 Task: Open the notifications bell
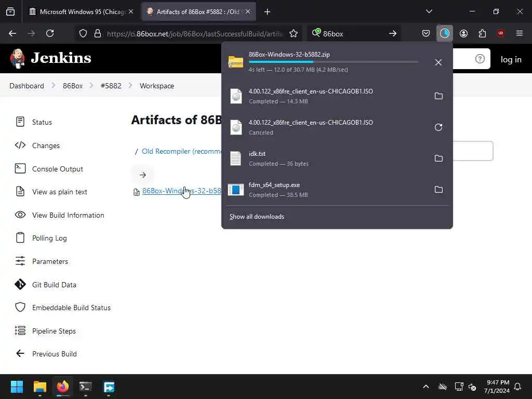[x=517, y=387]
